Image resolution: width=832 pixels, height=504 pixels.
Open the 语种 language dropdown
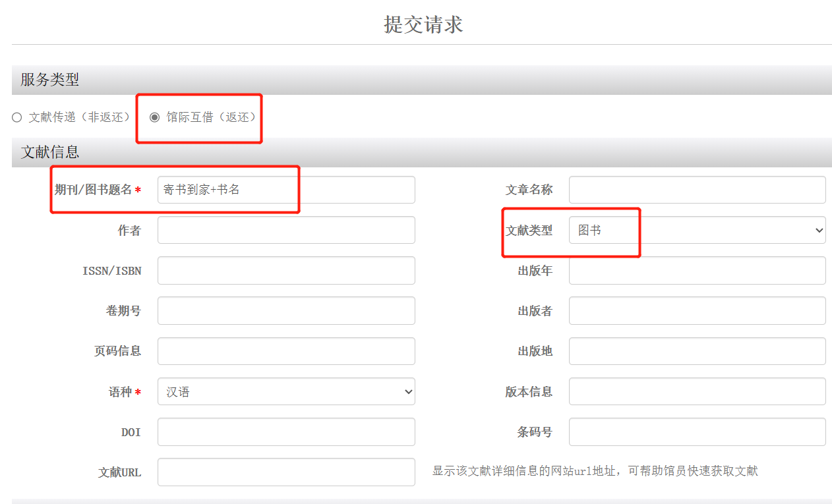[286, 391]
